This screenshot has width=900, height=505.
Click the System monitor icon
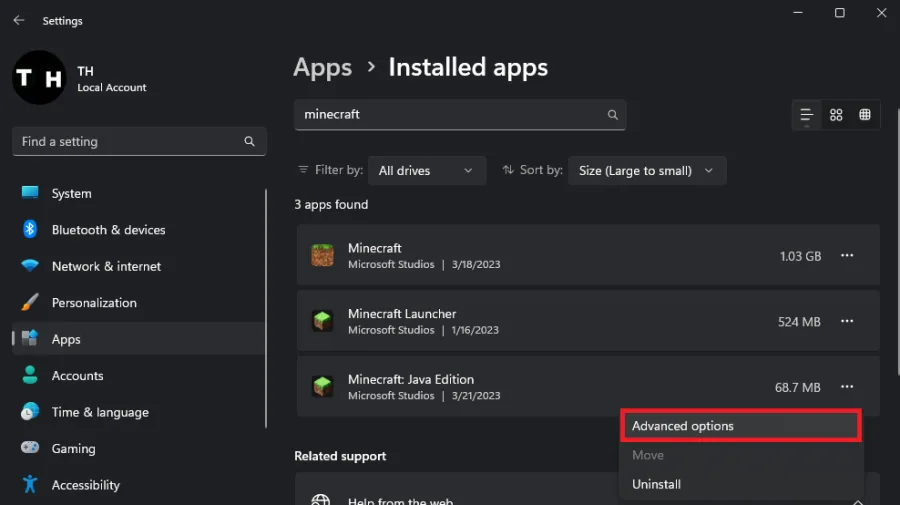30,192
